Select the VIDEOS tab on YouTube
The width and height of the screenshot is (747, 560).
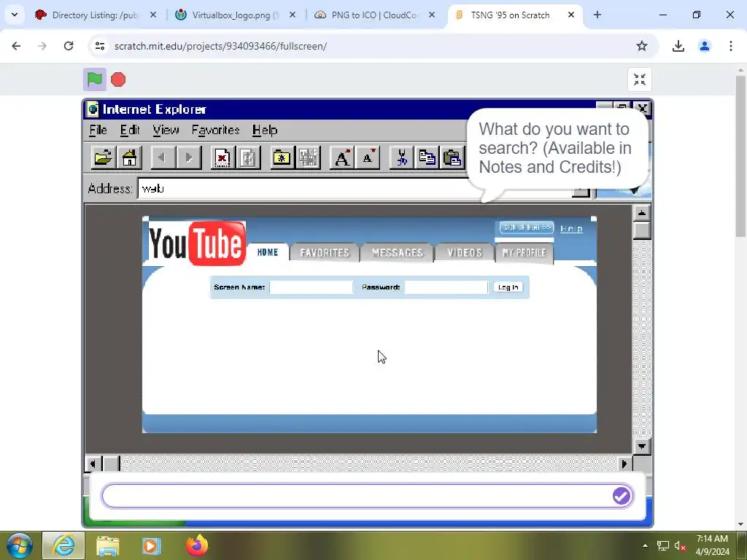(465, 253)
